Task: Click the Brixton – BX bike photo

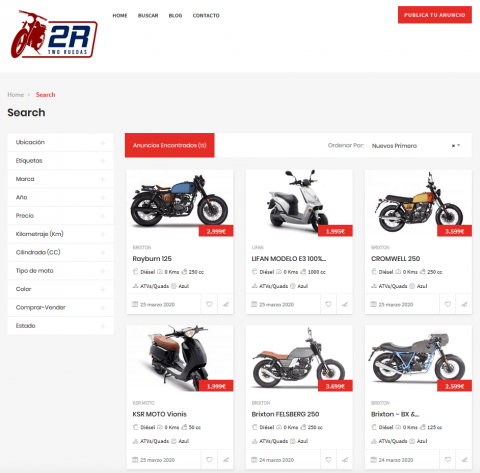Action: click(x=418, y=357)
